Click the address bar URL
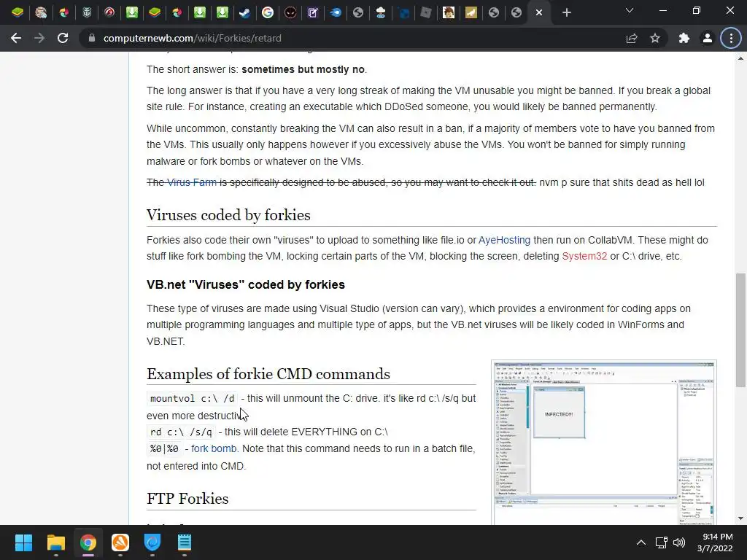 point(192,38)
